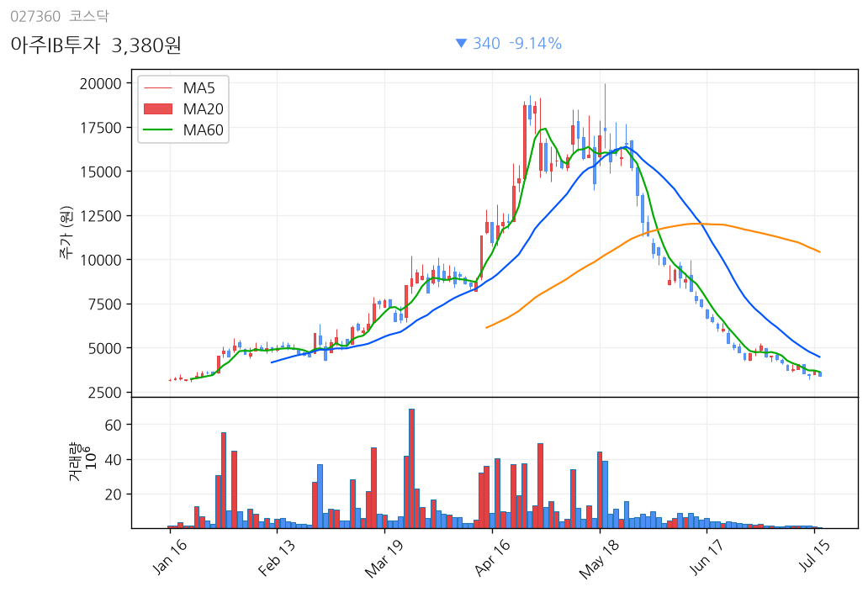Click the thin red MA5 legend line
The height and width of the screenshot is (592, 868).
[158, 88]
